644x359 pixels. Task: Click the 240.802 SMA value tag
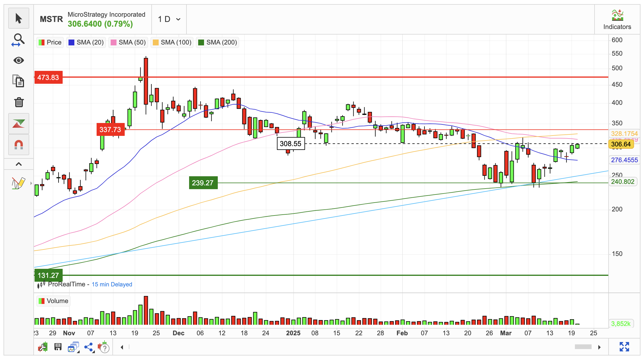click(623, 182)
